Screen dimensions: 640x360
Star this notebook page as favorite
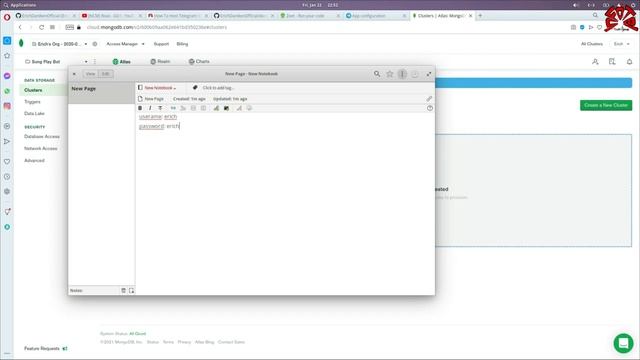click(390, 74)
